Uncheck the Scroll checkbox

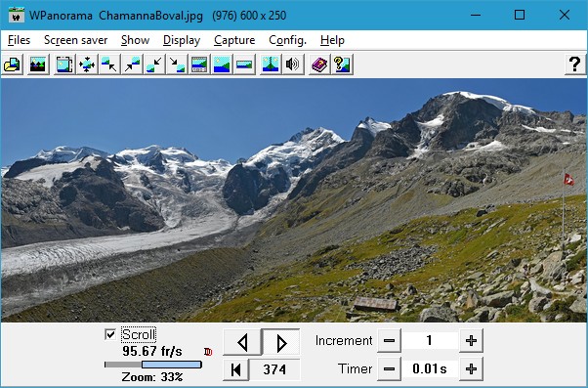(110, 334)
